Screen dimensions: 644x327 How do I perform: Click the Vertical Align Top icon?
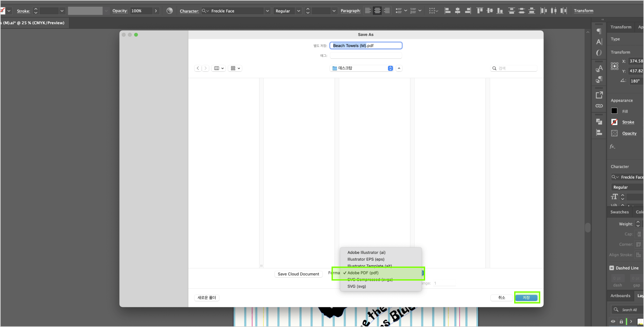pyautogui.click(x=480, y=11)
